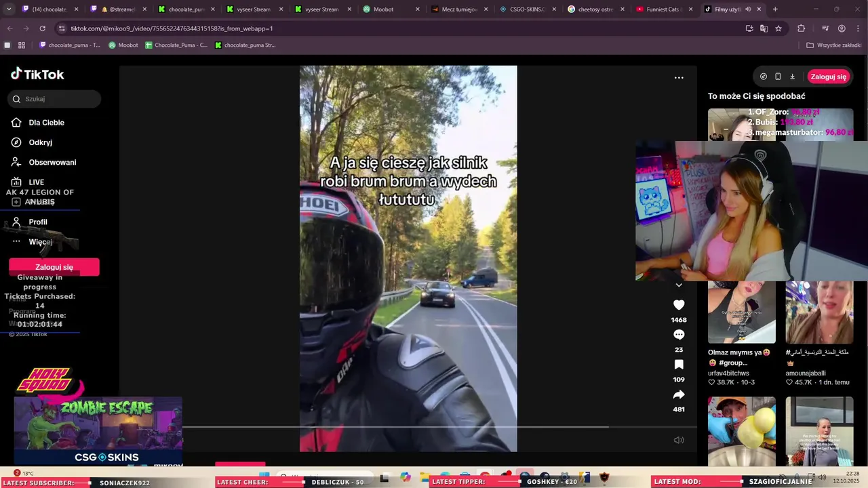The image size is (868, 488).
Task: Mute the tab via speaker icon on TikTok tab
Action: [x=749, y=9]
